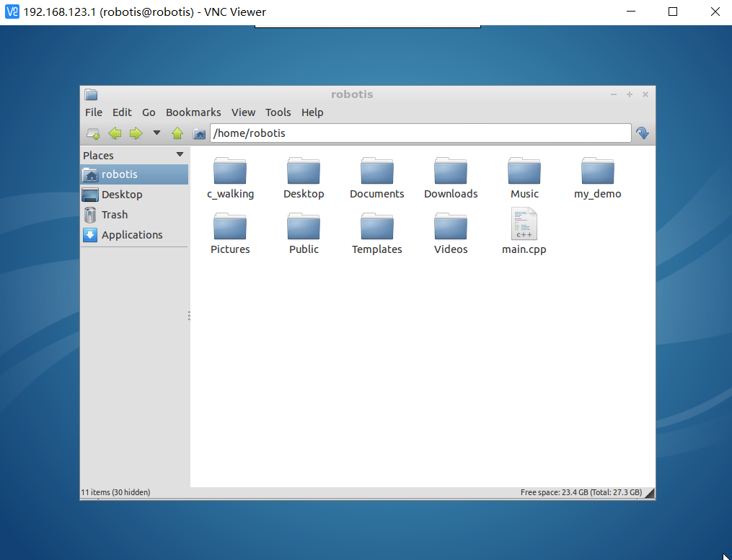Expand the Places side pane dropdown
The width and height of the screenshot is (732, 560).
180,155
